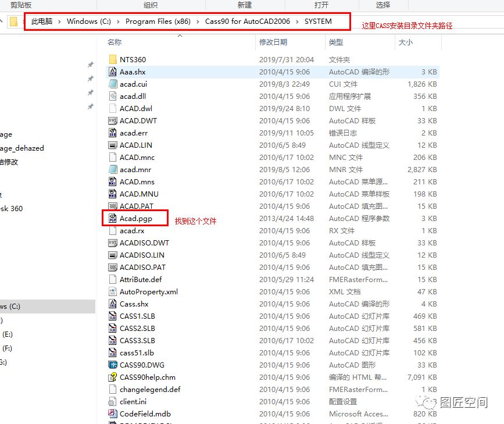
Task: Select Windows (C:) drive in sidebar
Action: 48,307
